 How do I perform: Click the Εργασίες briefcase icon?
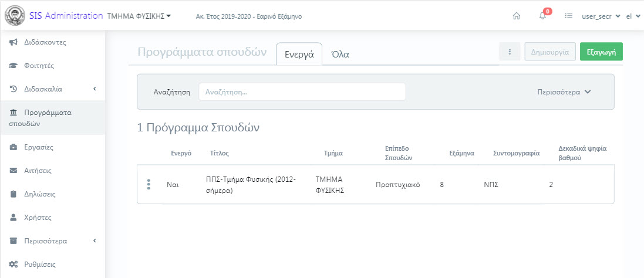pos(13,147)
